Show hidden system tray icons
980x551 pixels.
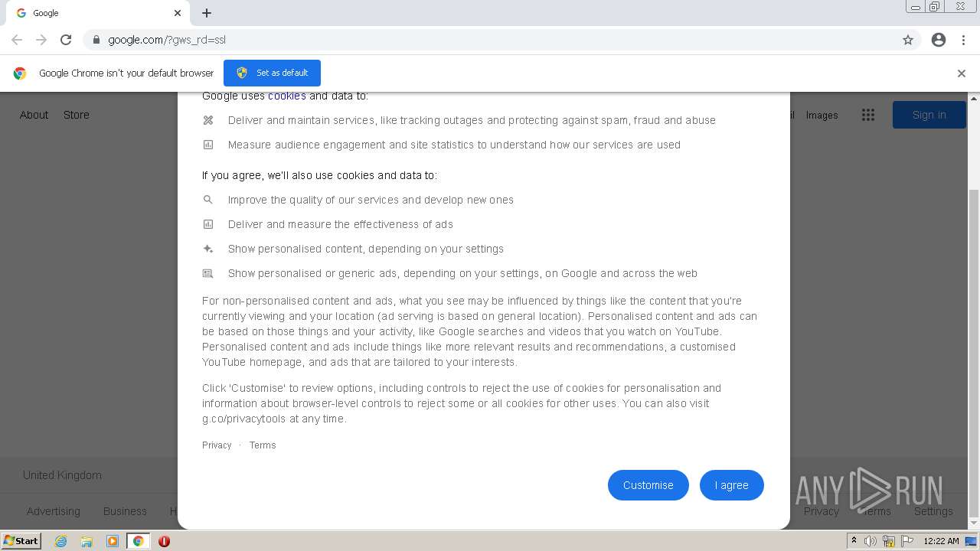coord(854,541)
